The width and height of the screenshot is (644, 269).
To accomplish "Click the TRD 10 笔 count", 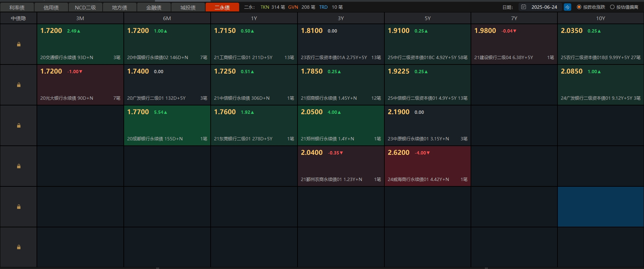I will point(331,7).
